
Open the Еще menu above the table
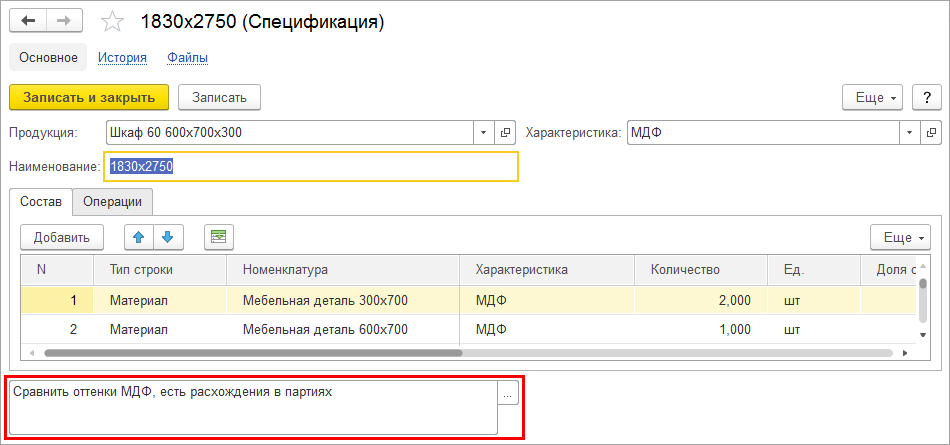[x=900, y=238]
